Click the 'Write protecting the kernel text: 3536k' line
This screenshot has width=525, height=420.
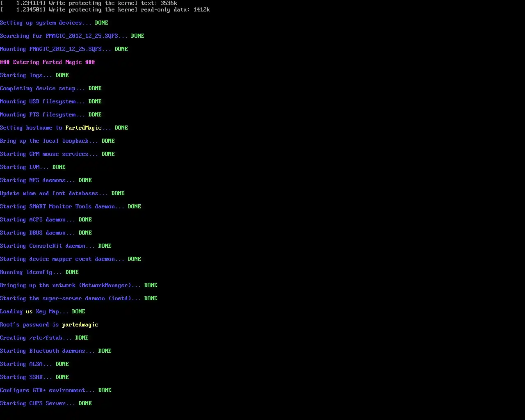coord(89,3)
